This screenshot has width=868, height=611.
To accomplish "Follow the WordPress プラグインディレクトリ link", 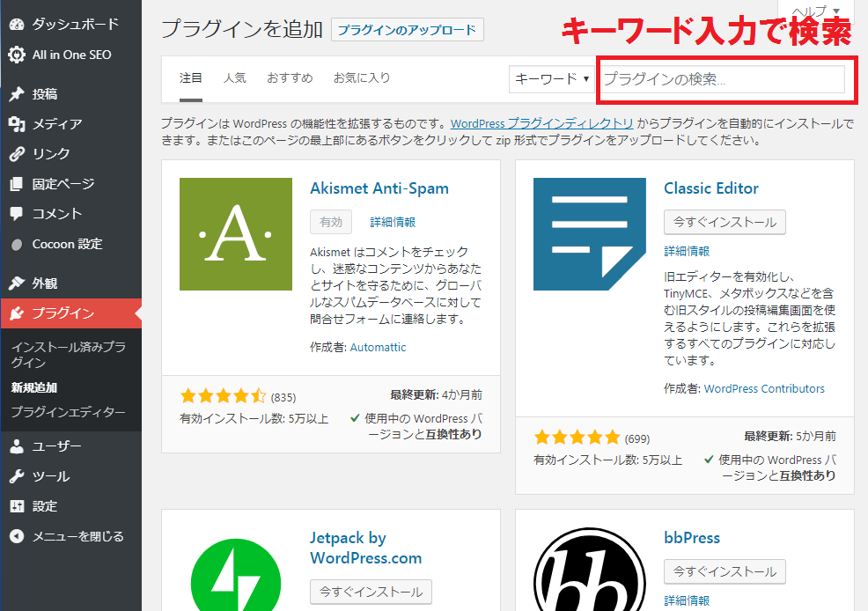I will pos(542,123).
